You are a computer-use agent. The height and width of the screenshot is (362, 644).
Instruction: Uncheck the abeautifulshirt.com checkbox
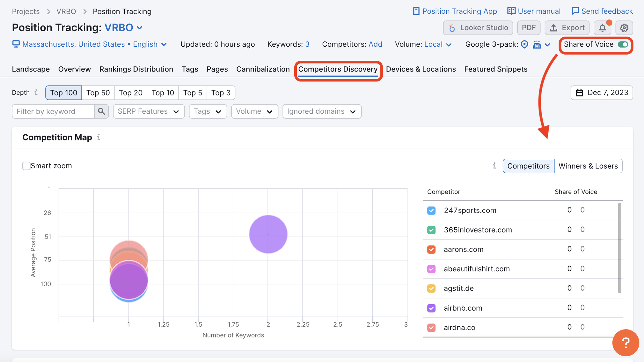point(431,269)
